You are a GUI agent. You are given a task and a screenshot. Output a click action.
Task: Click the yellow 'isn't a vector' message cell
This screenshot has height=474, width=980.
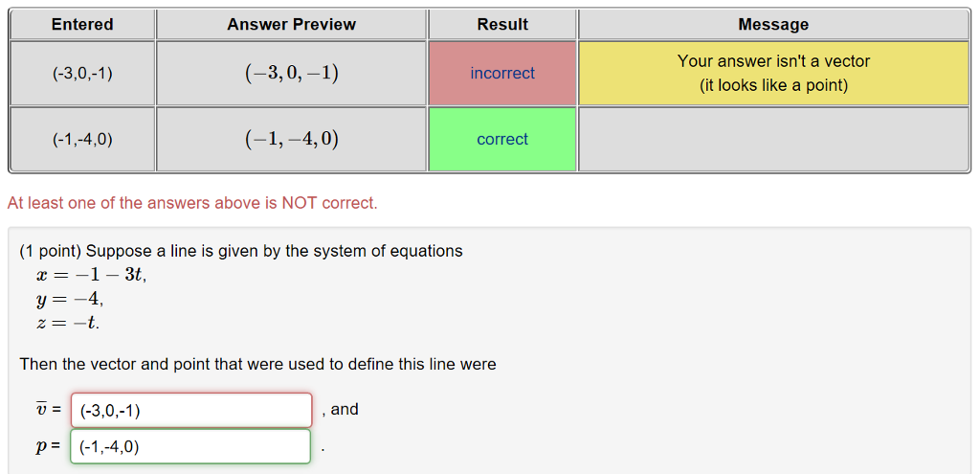(x=773, y=73)
